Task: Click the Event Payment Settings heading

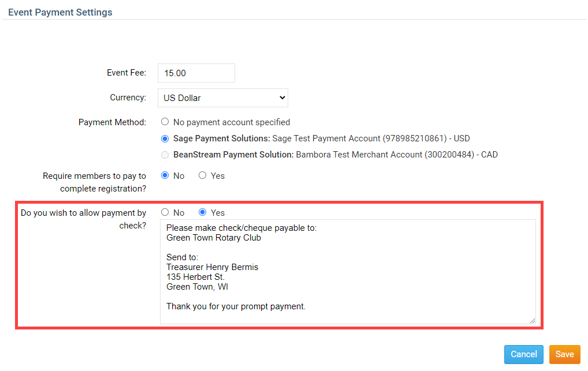Action: [x=60, y=12]
